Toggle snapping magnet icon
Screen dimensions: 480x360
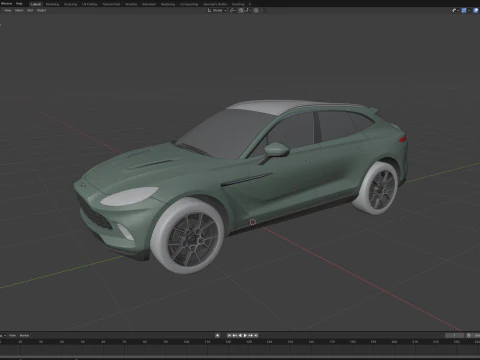[241, 10]
